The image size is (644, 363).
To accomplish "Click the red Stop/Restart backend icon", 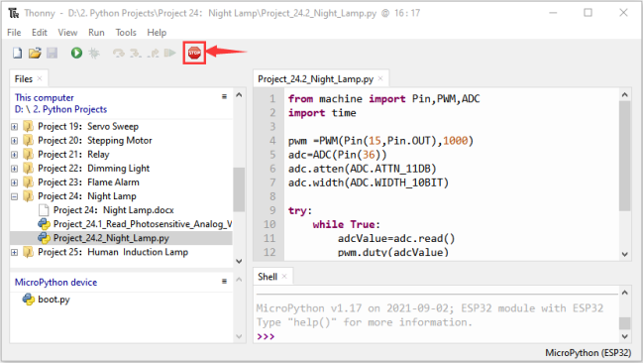I will [194, 53].
